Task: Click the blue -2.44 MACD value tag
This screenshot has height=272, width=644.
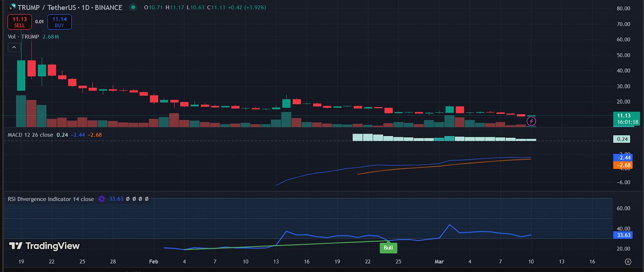Action: 623,158
